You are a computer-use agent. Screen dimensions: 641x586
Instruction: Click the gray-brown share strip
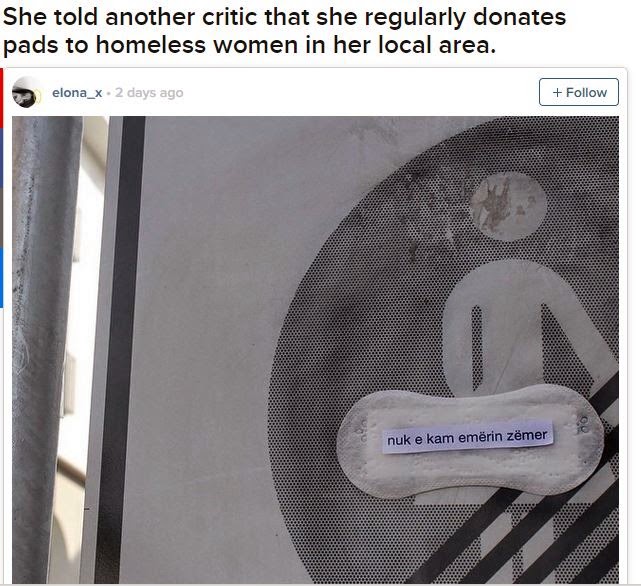(1, 218)
